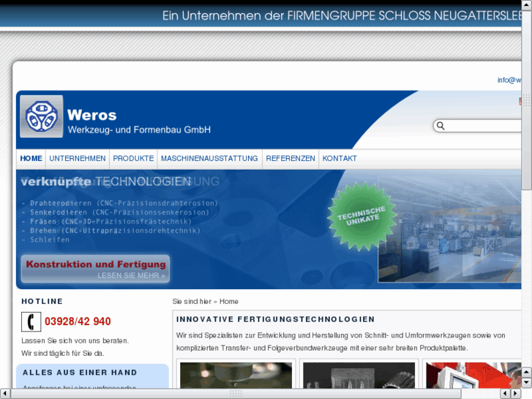Click the Fräsen list line in banner
Image resolution: width=532 pixels, height=399 pixels.
[x=107, y=221]
